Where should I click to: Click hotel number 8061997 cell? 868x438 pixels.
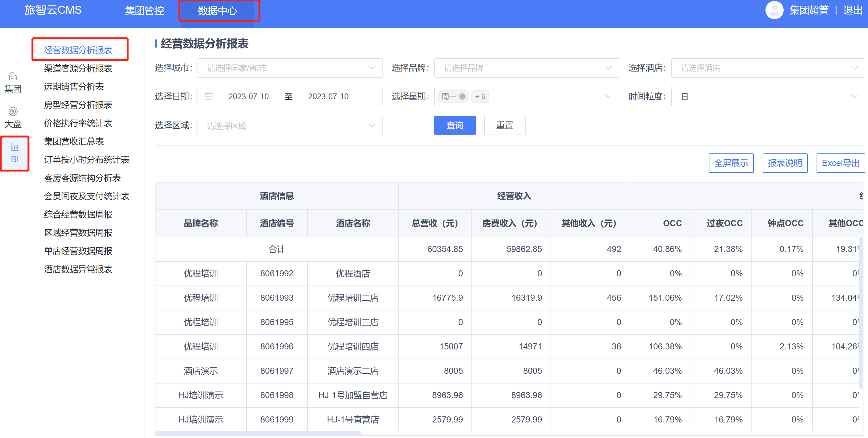pos(277,371)
